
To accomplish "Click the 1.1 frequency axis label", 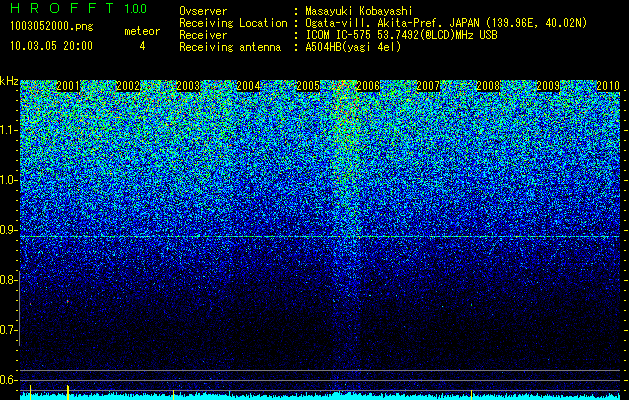I will point(8,130).
